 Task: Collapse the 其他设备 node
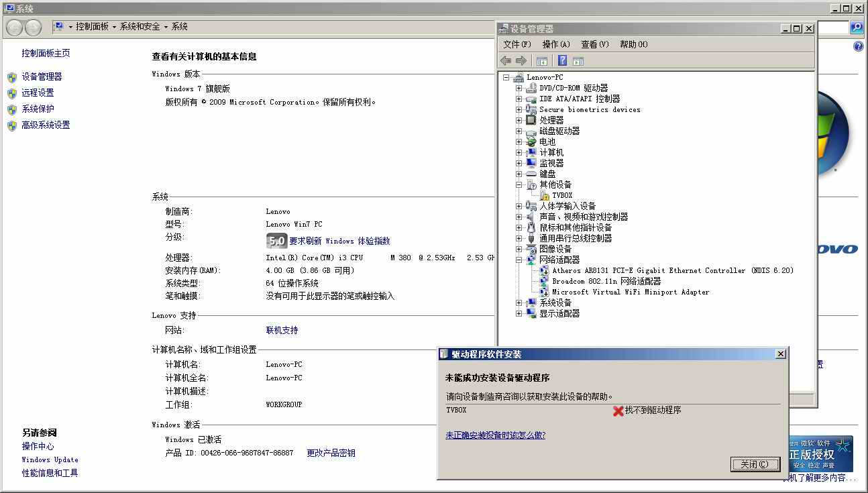[x=519, y=184]
